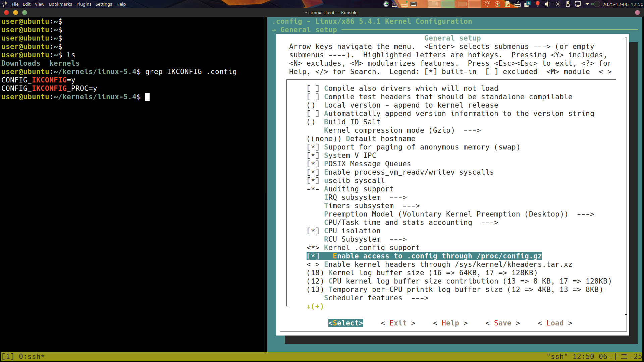The image size is (644, 362).
Task: Expand hidden system tray arrow
Action: point(587,4)
